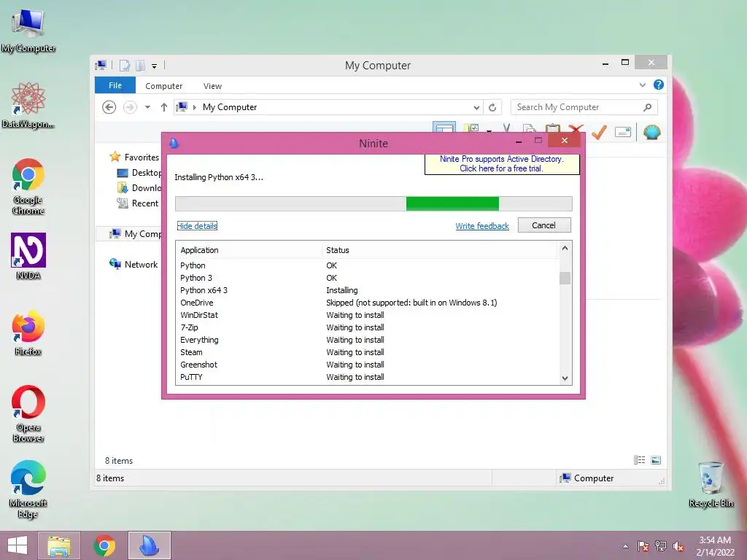
Task: Click muted volume icon in tray
Action: tap(678, 546)
